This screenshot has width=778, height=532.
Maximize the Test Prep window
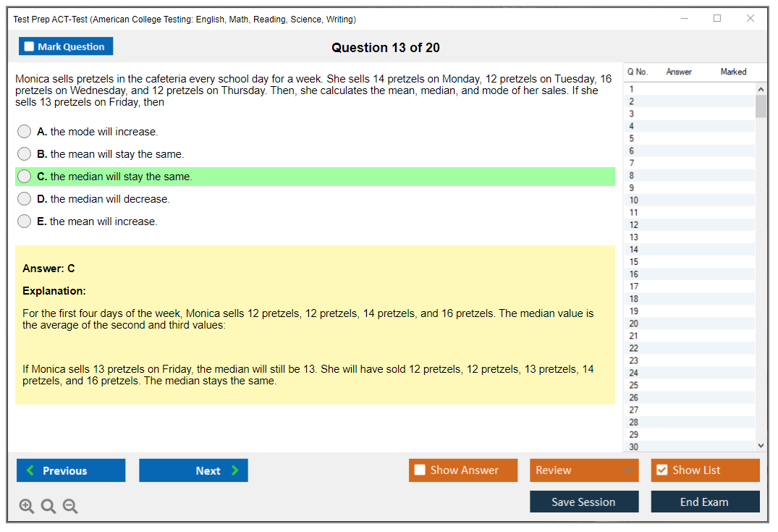[x=717, y=19]
